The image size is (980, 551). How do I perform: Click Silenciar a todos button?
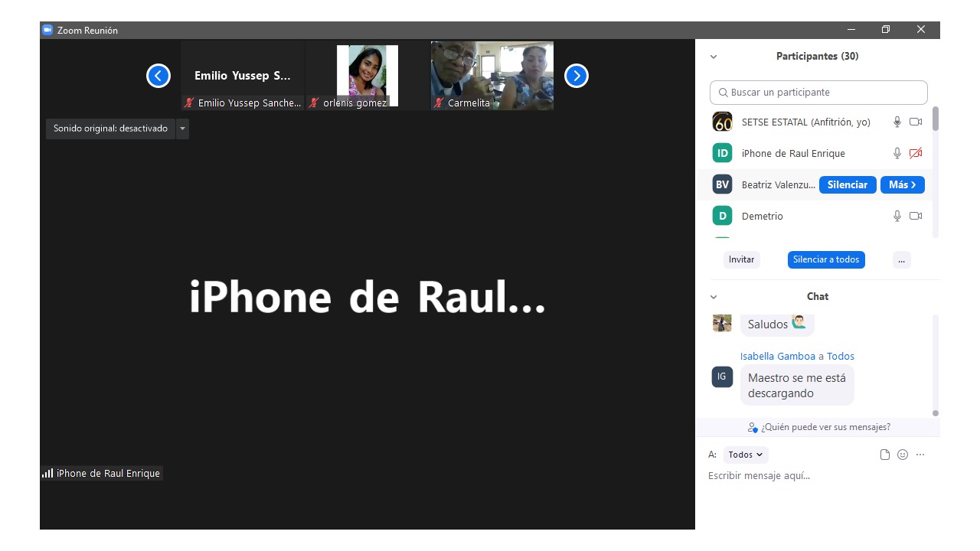click(x=826, y=259)
